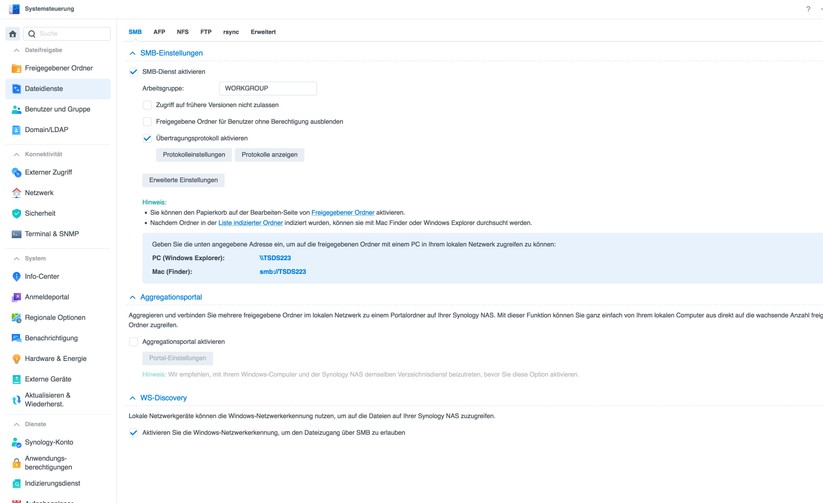Switch to the Erweitert tab
The width and height of the screenshot is (823, 503).
263,32
